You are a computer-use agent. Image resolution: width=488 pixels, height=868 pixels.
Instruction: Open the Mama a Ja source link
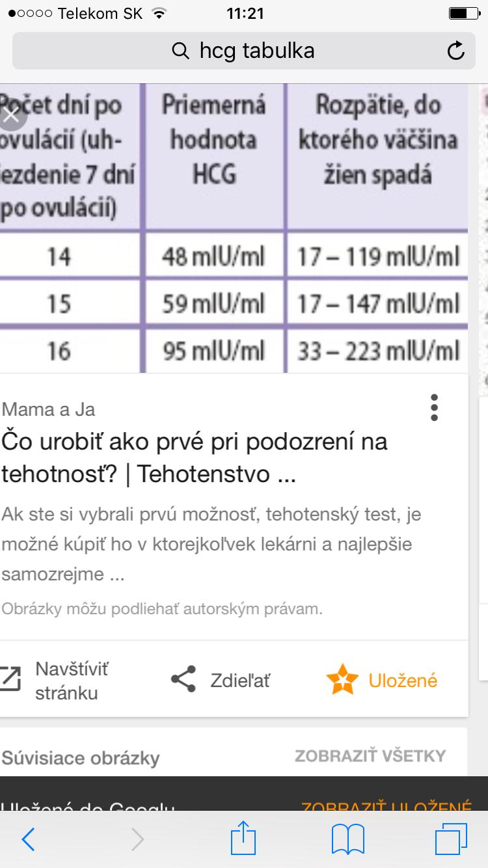click(49, 409)
